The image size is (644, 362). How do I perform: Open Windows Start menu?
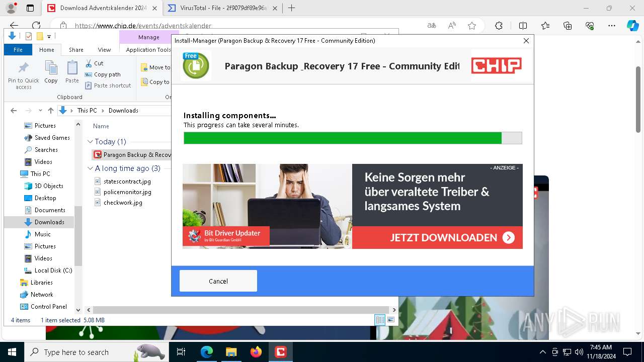12,352
